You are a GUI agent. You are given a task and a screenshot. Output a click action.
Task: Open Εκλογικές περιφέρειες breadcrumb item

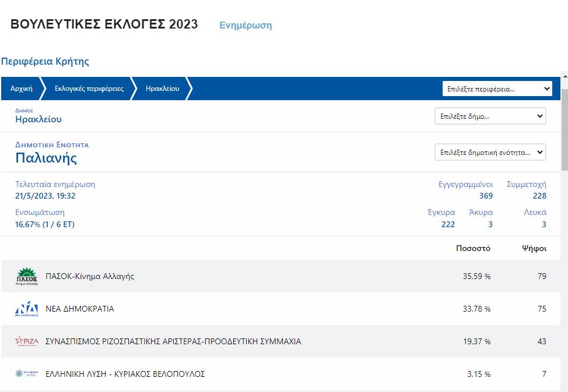point(89,89)
